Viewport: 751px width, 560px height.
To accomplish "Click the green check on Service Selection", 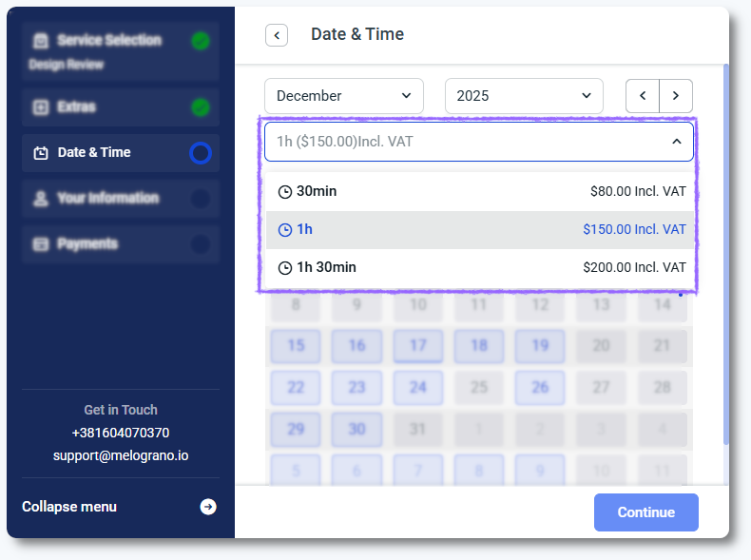I will click(x=200, y=41).
